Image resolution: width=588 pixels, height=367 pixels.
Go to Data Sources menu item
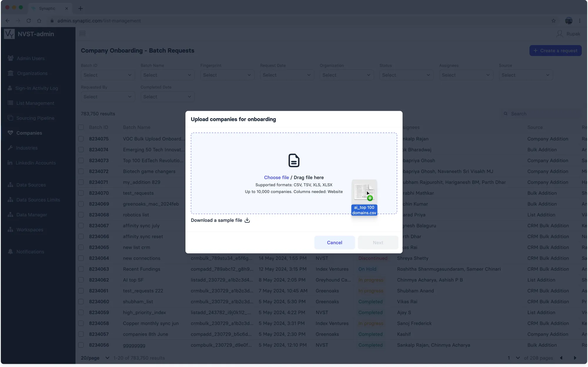coord(31,185)
